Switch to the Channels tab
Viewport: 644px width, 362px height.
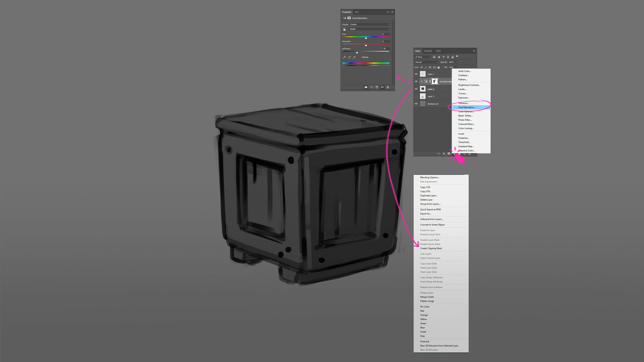[x=428, y=51]
